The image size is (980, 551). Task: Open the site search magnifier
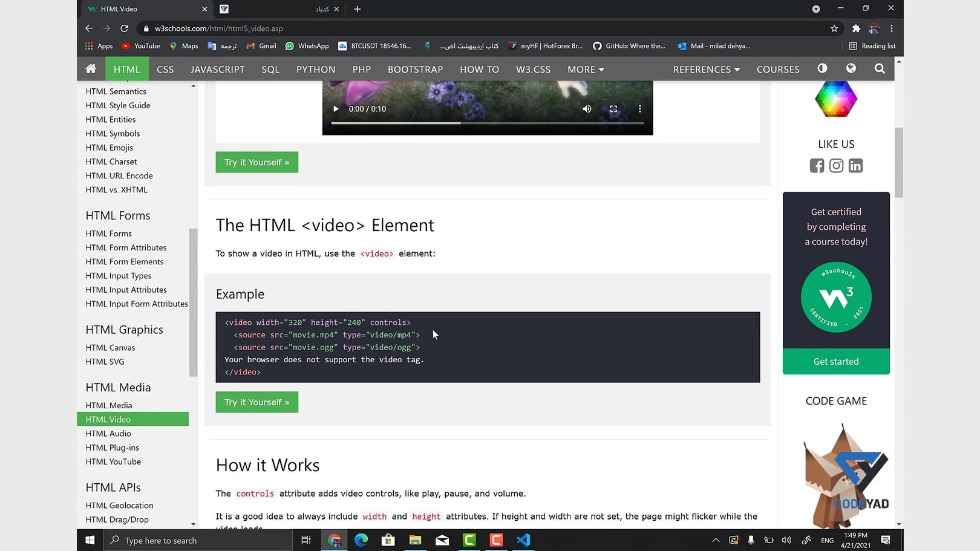click(880, 69)
